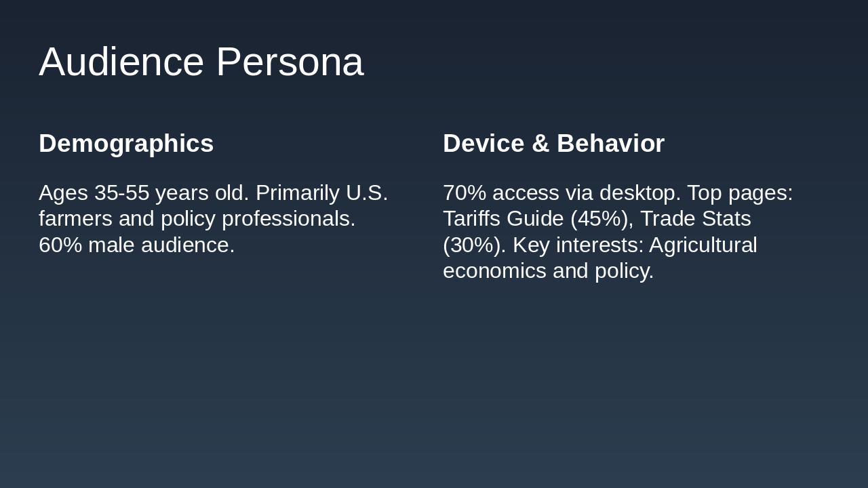Click the 'Ages 35-55 years old' text
The height and width of the screenshot is (488, 868).
(x=144, y=193)
